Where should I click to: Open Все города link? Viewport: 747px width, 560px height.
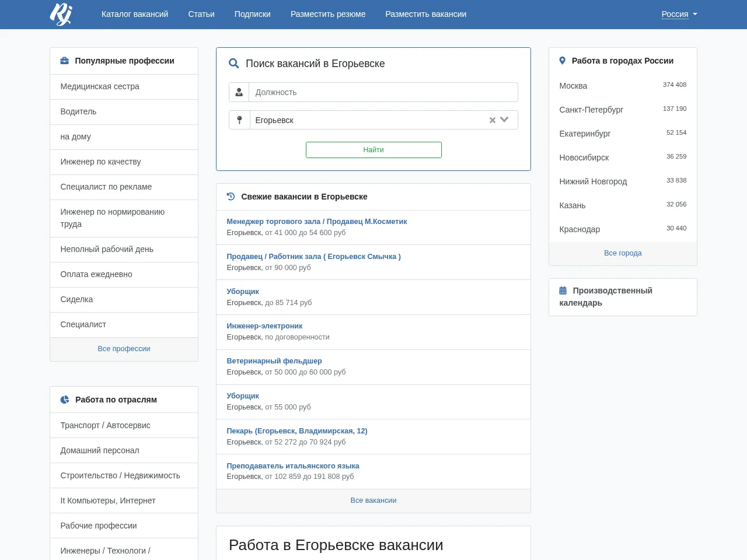pos(623,253)
